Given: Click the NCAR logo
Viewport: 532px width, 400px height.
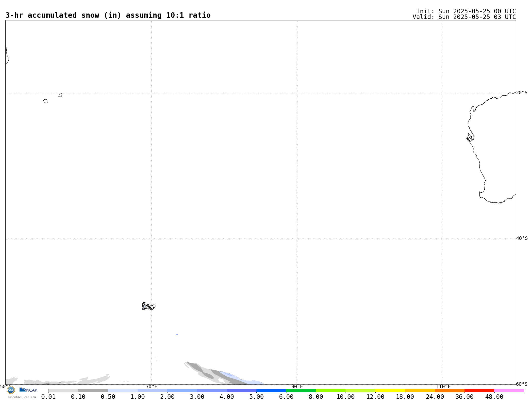Looking at the screenshot, I should click(28, 390).
